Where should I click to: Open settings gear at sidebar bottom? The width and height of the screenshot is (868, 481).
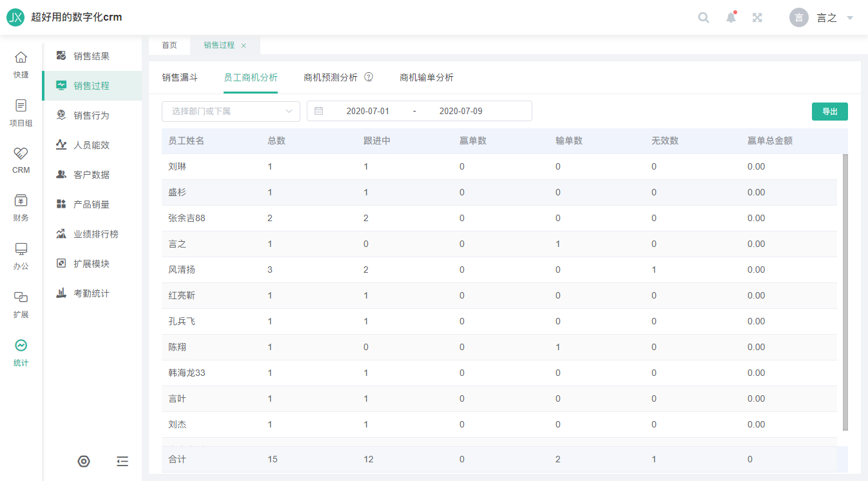click(x=84, y=461)
